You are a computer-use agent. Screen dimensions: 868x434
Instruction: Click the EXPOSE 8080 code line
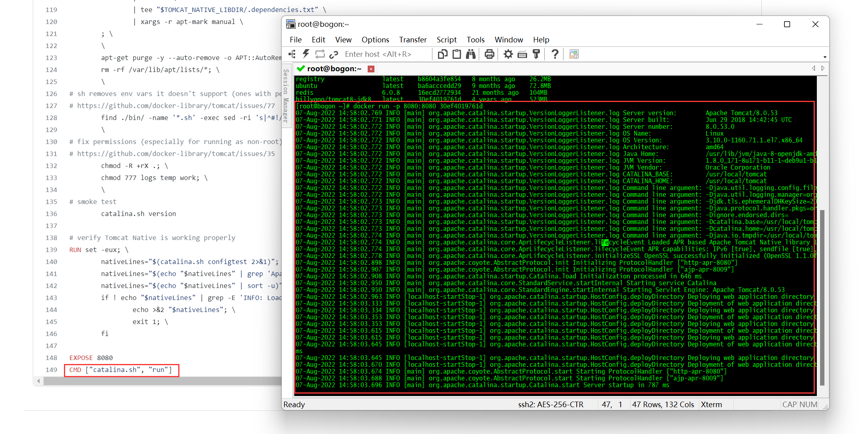[91, 358]
